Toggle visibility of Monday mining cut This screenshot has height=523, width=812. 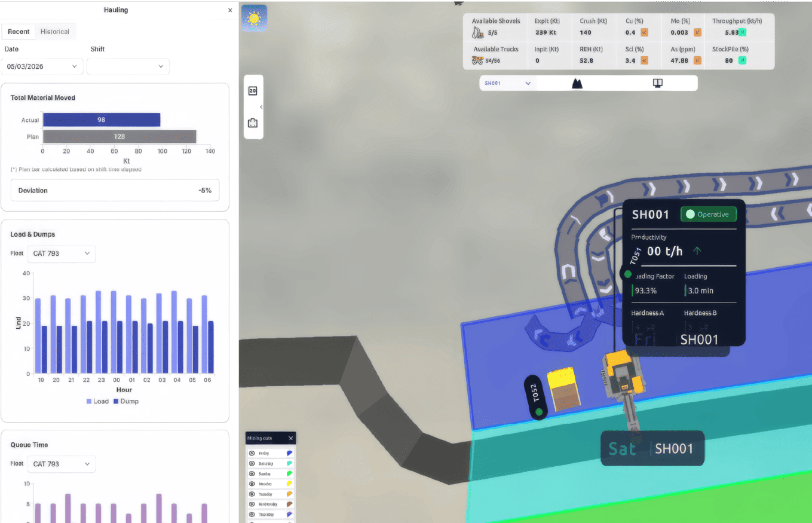pyautogui.click(x=252, y=484)
